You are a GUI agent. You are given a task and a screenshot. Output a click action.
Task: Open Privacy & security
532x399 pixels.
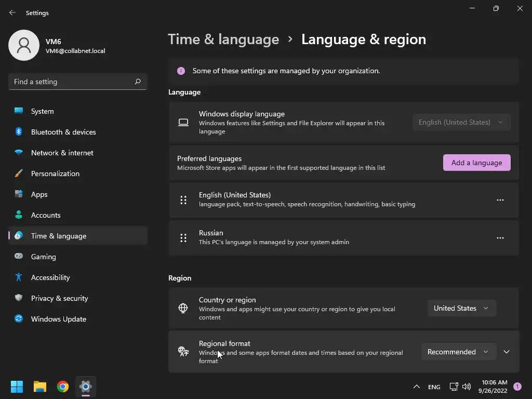(78, 298)
